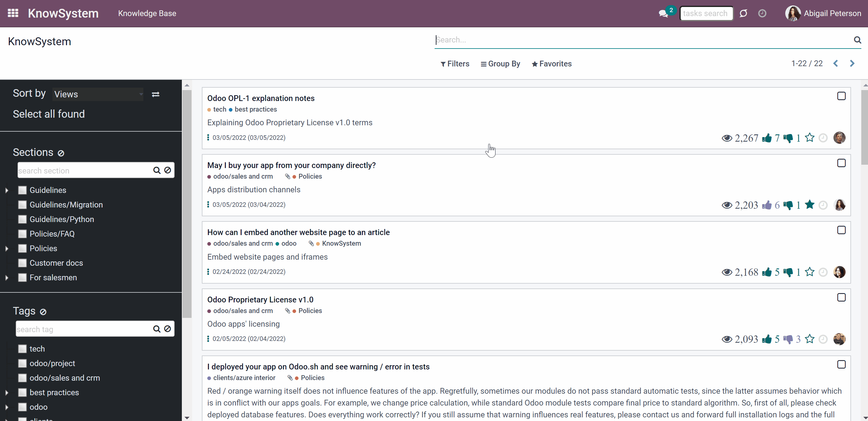Click the activities refresh icon in navbar
Image resolution: width=868 pixels, height=421 pixels.
[743, 13]
